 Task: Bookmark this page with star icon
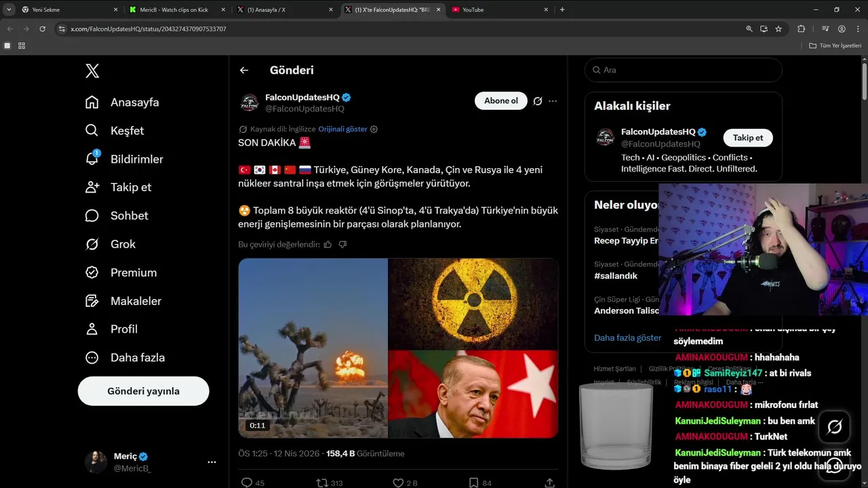[x=778, y=29]
